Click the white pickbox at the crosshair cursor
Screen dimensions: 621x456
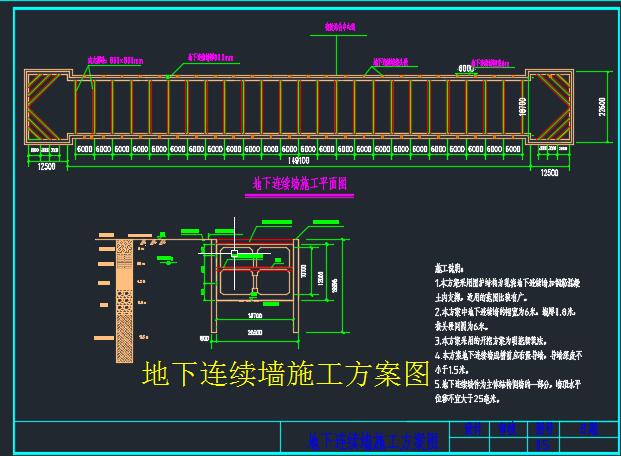coord(234,253)
